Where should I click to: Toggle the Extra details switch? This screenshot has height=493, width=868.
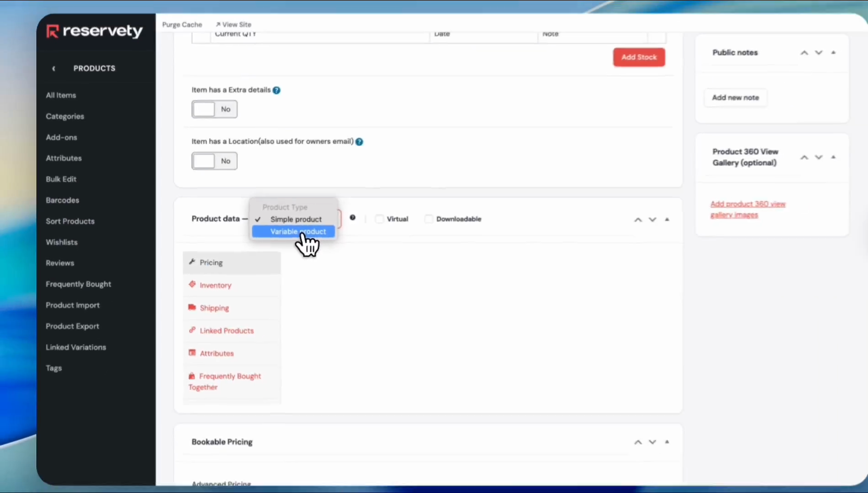pos(214,110)
